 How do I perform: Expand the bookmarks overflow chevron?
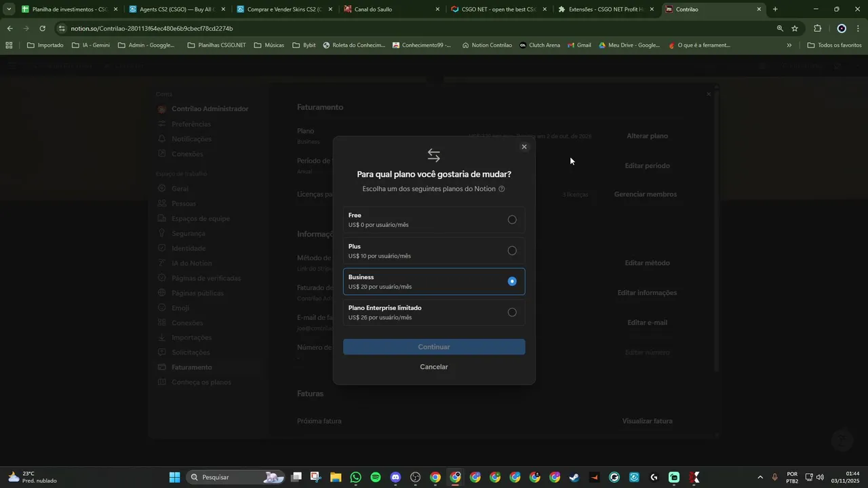(x=789, y=45)
